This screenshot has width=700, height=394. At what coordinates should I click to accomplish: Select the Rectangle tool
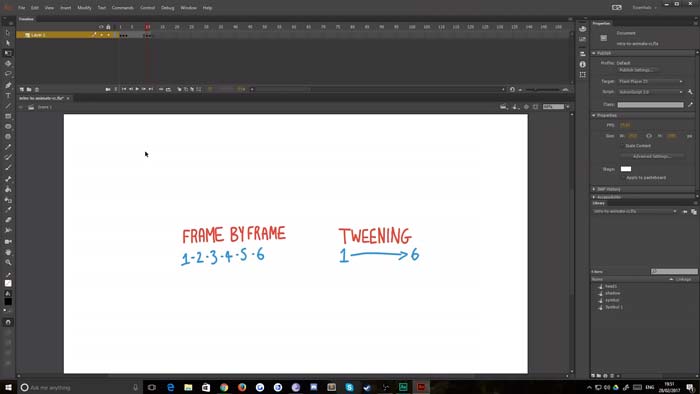click(8, 116)
